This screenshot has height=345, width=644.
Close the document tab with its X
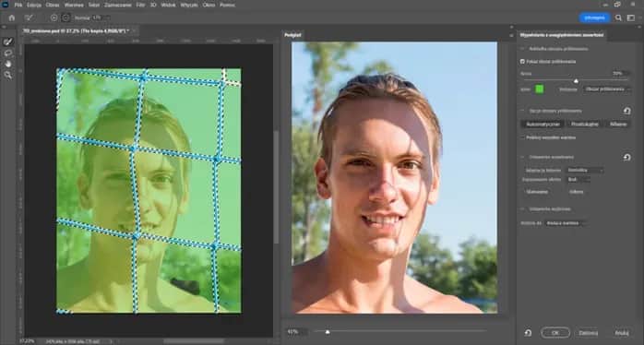(133, 30)
